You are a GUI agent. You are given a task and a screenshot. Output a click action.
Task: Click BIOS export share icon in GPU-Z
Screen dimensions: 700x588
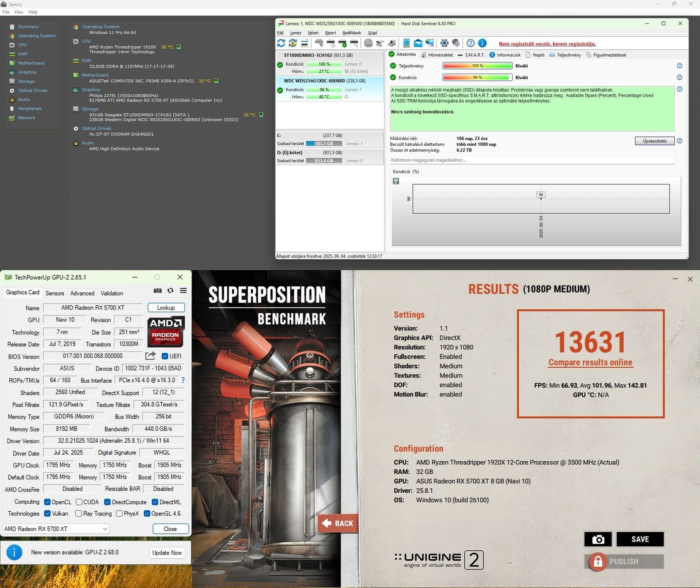[x=151, y=356]
